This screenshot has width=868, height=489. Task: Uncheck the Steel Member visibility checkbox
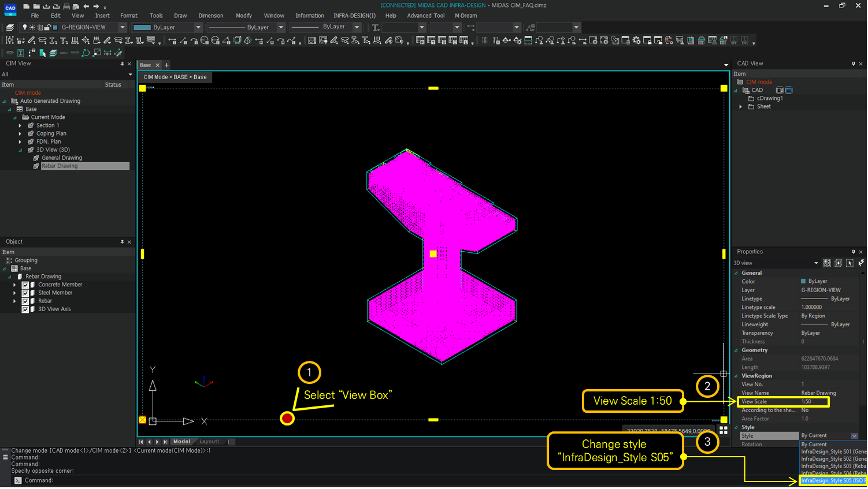point(25,293)
